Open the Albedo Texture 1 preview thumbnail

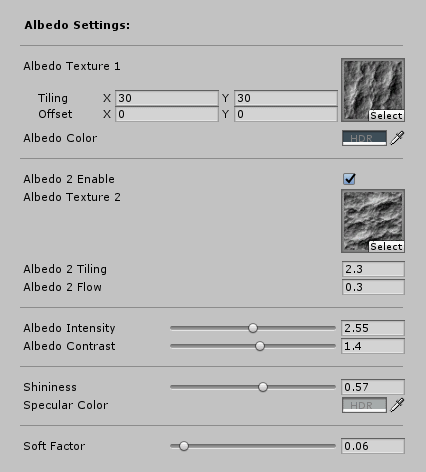(x=373, y=90)
